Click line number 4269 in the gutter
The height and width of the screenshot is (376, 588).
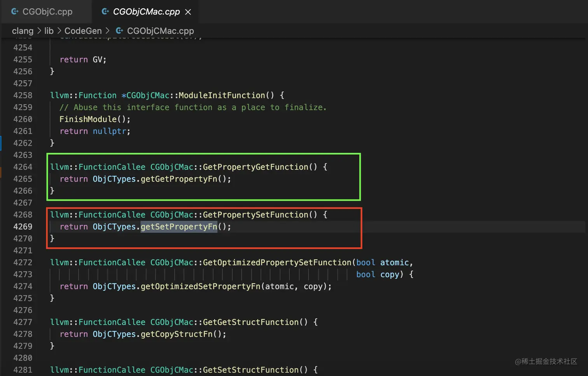click(x=23, y=227)
